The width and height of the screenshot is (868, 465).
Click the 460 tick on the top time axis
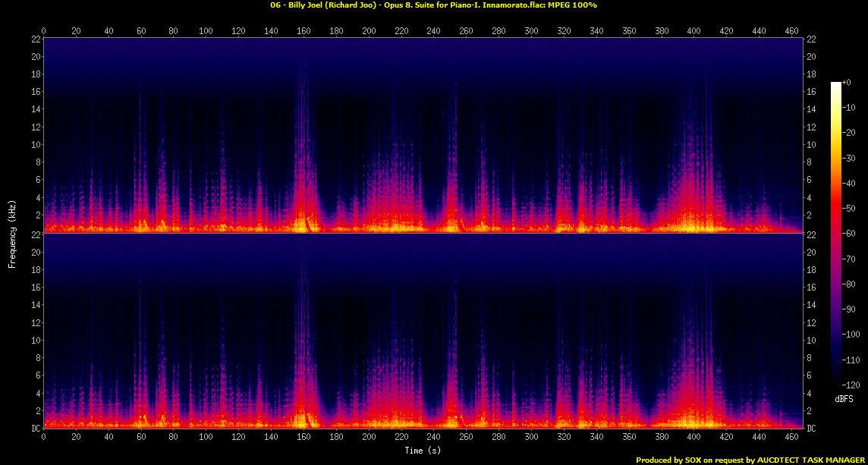point(791,31)
